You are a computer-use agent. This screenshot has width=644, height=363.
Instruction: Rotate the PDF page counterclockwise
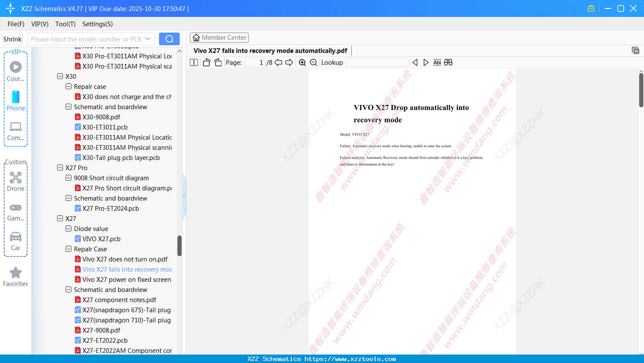tap(206, 63)
